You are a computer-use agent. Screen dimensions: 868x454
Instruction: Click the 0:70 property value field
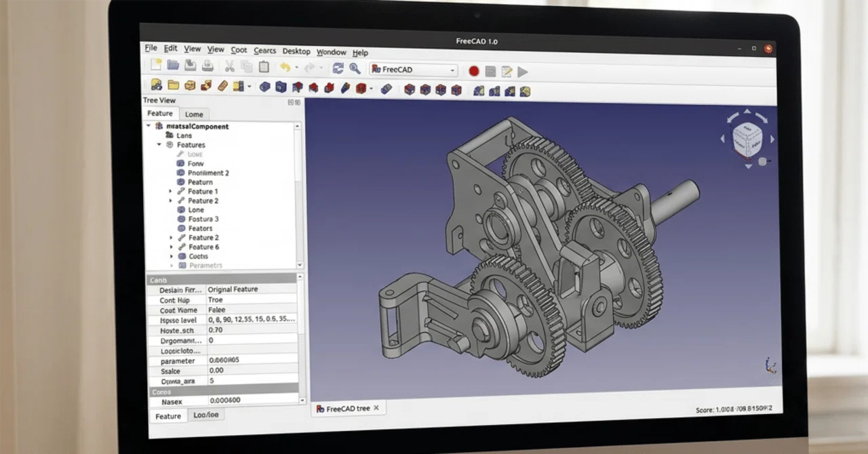click(x=252, y=330)
